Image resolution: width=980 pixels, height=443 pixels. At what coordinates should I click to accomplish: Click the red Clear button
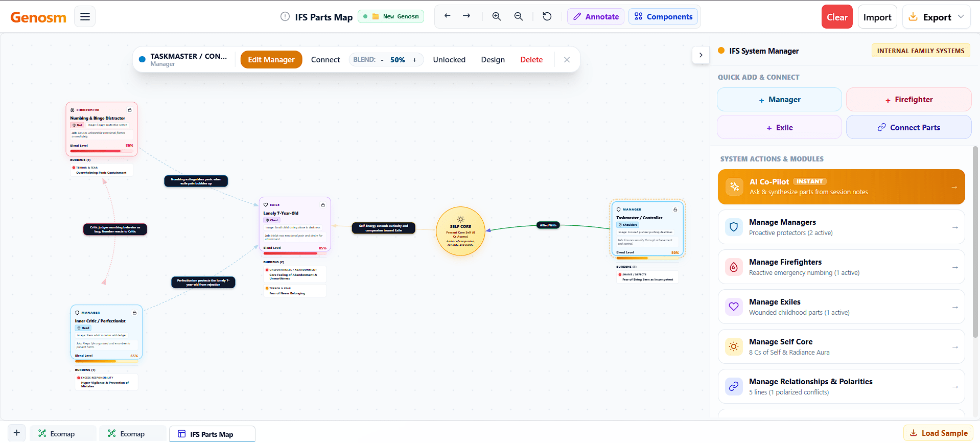837,17
